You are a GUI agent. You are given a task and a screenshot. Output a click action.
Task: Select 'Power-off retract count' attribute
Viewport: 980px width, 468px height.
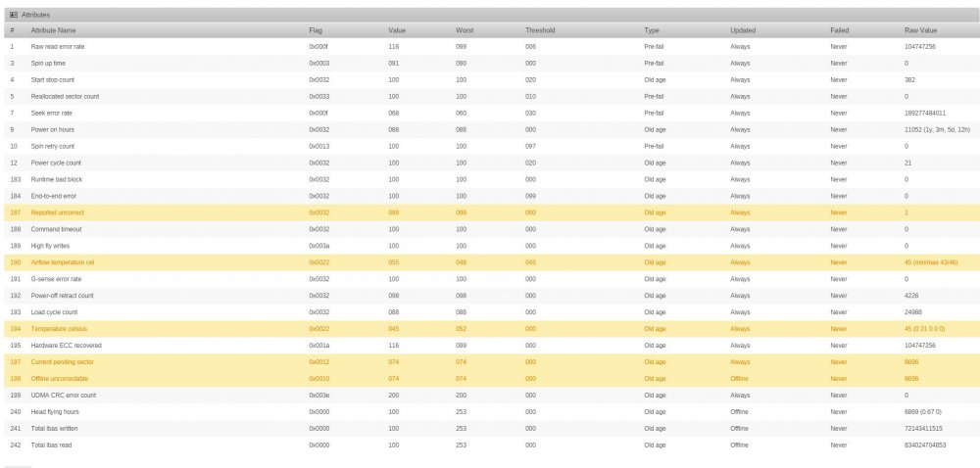point(62,295)
